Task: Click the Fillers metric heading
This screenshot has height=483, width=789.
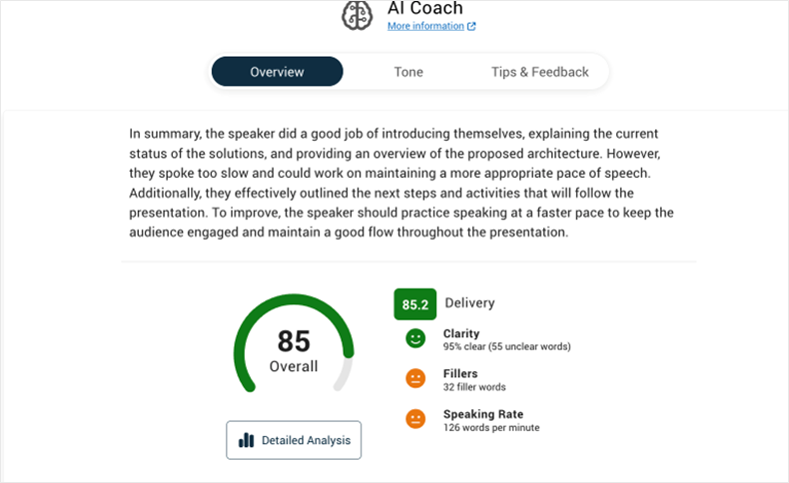Action: click(460, 374)
